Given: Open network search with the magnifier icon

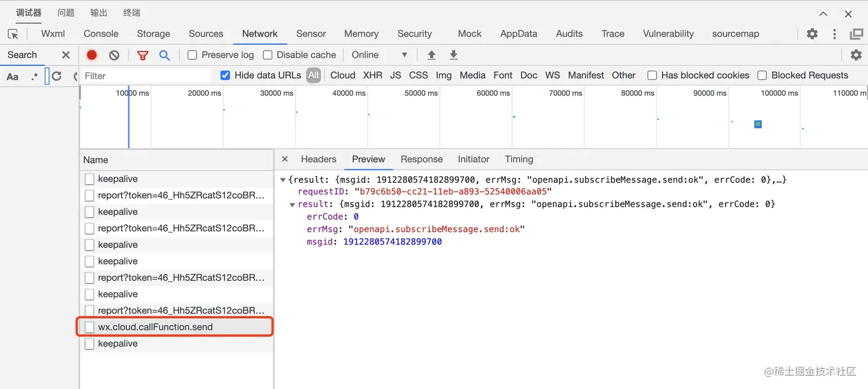Looking at the screenshot, I should point(165,55).
